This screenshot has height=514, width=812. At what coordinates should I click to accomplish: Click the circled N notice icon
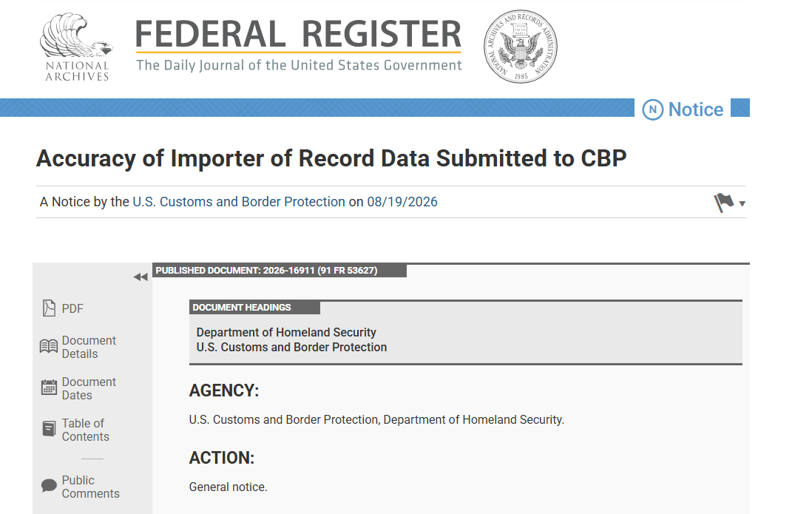[x=652, y=109]
